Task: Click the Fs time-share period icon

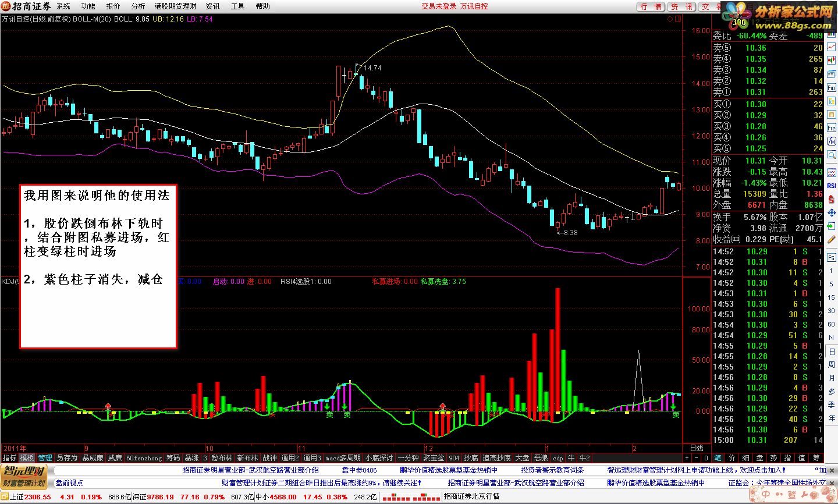Action: pyautogui.click(x=832, y=257)
